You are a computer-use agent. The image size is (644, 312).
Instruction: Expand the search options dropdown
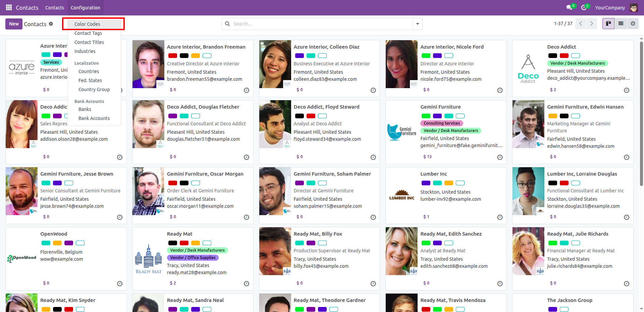[418, 24]
